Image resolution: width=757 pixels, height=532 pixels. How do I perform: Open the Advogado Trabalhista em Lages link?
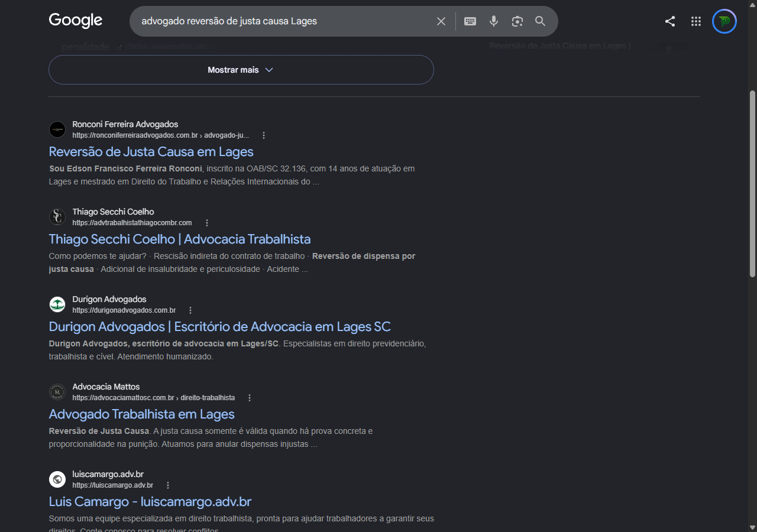tap(142, 414)
